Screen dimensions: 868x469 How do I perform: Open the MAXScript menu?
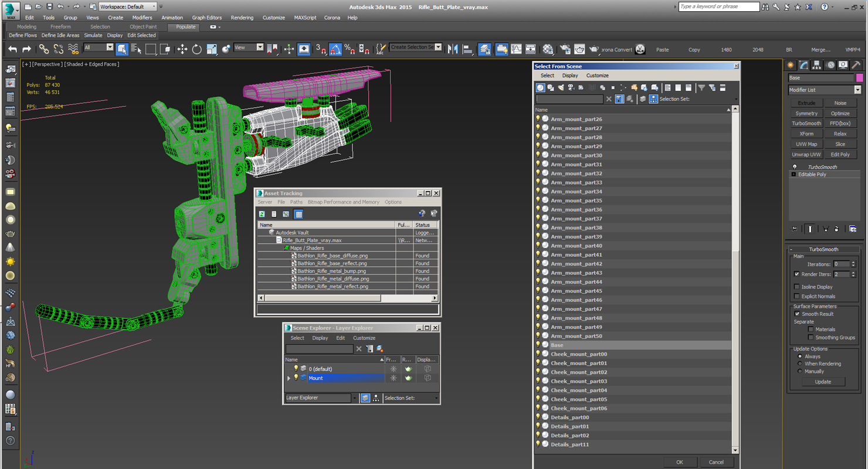tap(305, 18)
